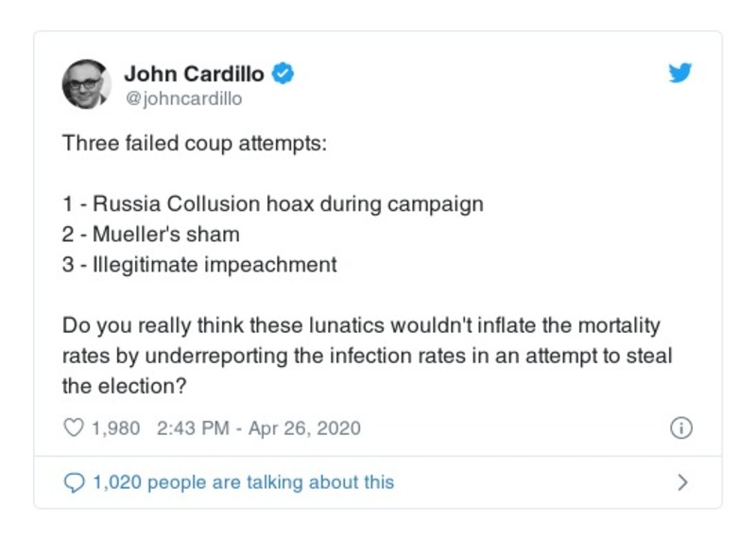Click the blue verified badge
Screen dimensions: 756x541
click(x=283, y=74)
